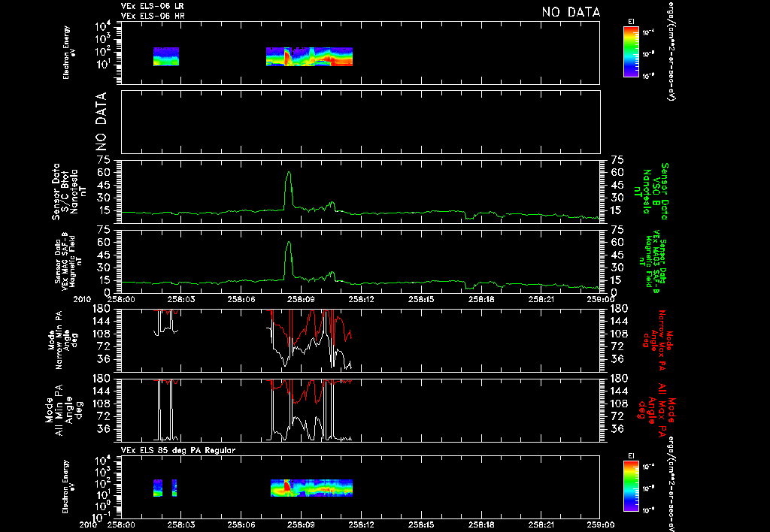Click the 60 nT peak in the MAG SAF-B plot
The image size is (770, 532).
point(289,243)
